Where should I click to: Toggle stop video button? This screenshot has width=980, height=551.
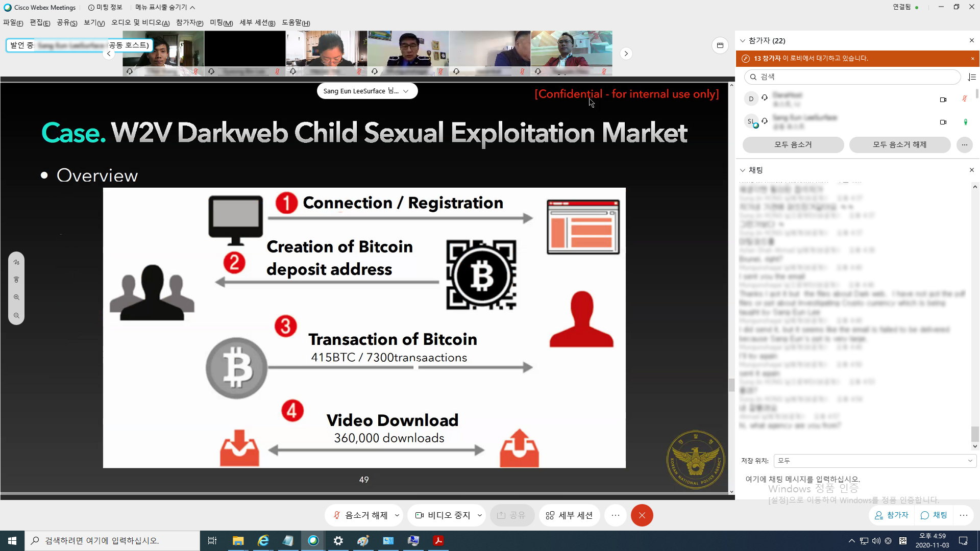tap(443, 515)
